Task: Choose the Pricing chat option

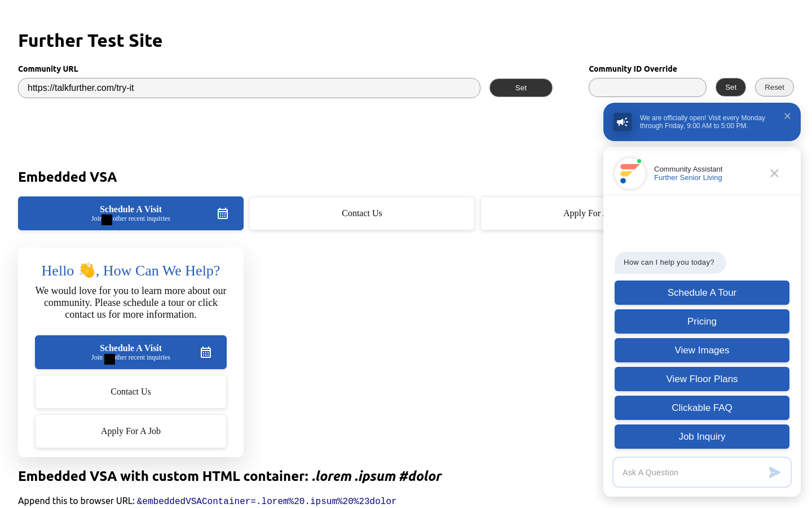Action: coord(701,321)
